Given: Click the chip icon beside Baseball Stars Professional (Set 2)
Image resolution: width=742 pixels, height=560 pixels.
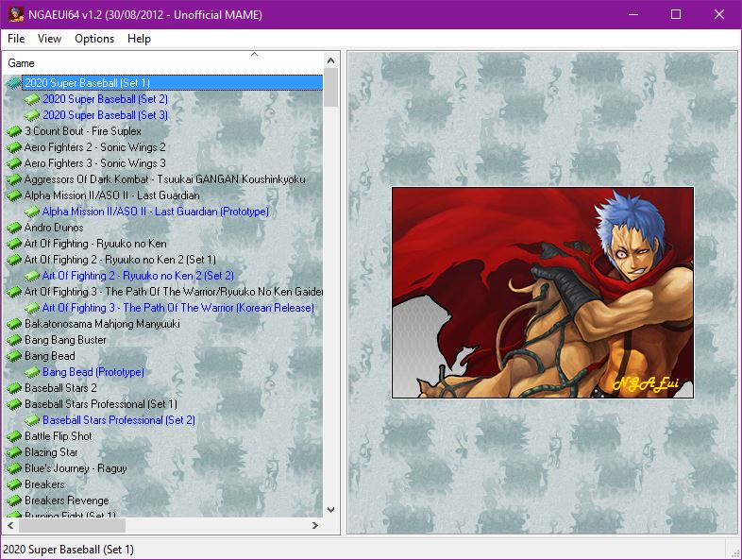Looking at the screenshot, I should click(32, 421).
